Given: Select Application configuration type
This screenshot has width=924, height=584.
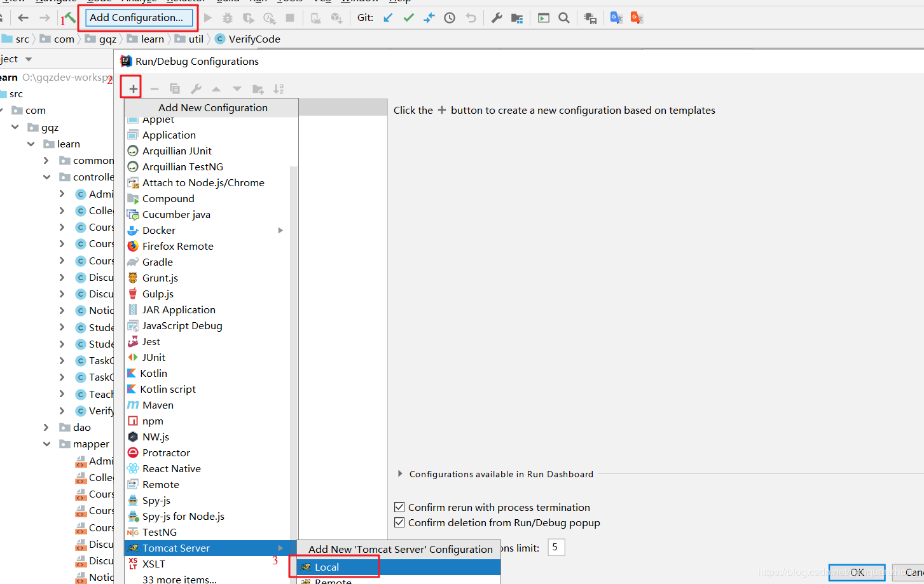Looking at the screenshot, I should tap(207, 135).
